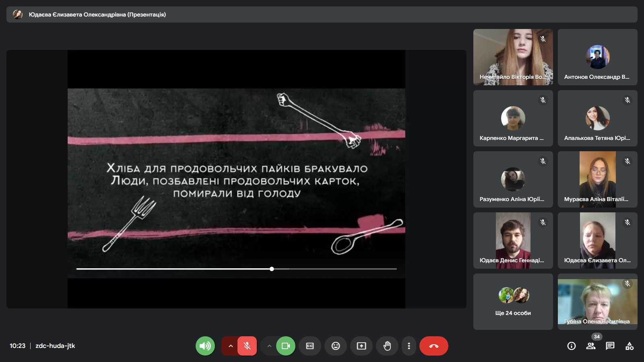Select Нечитайло Вікторія participant tile

tap(513, 57)
